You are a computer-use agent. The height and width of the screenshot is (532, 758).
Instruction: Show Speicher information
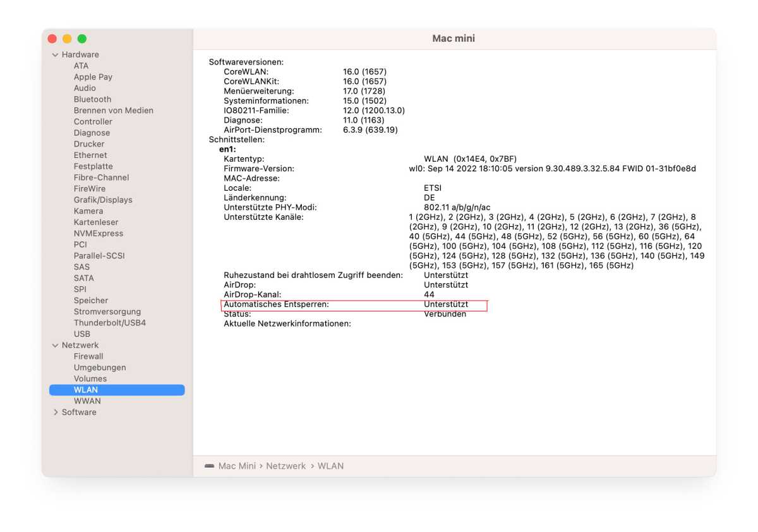tap(90, 301)
